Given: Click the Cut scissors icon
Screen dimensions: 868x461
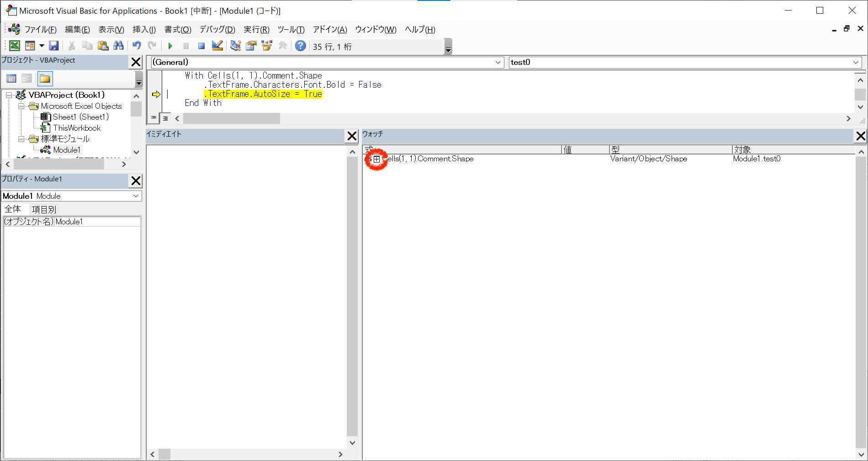Looking at the screenshot, I should pyautogui.click(x=72, y=46).
